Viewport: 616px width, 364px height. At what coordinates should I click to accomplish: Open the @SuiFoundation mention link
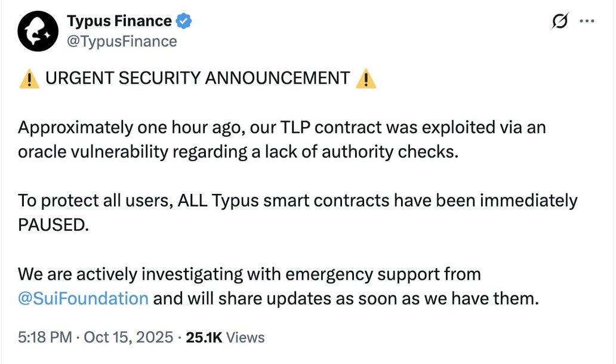83,297
